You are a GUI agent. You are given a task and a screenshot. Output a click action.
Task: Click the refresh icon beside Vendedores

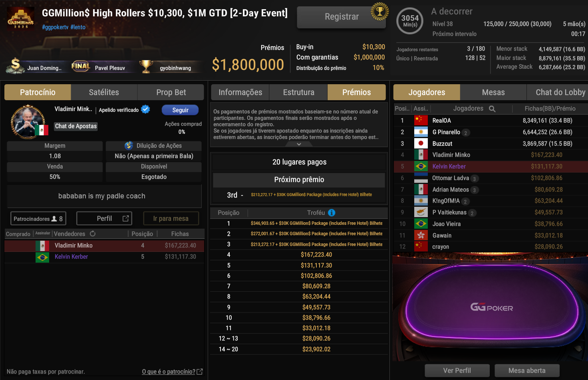click(93, 234)
